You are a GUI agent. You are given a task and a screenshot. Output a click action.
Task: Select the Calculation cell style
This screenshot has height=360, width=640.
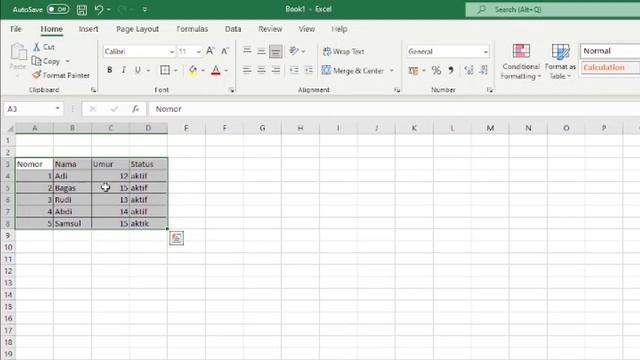pos(610,67)
